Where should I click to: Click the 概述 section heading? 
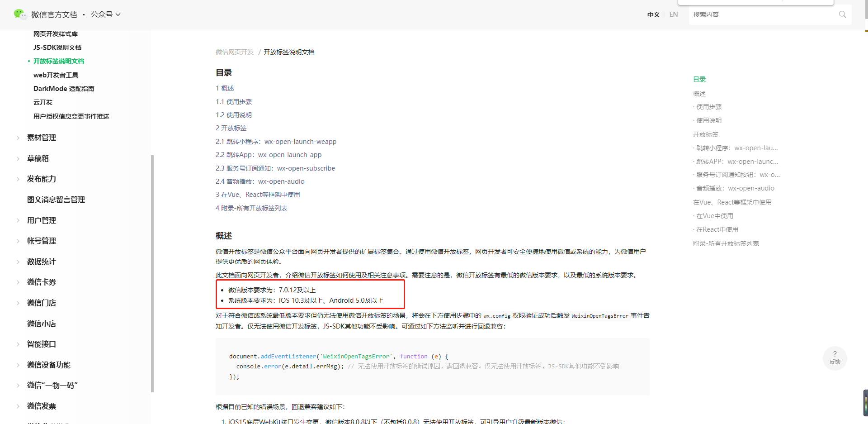[224, 236]
